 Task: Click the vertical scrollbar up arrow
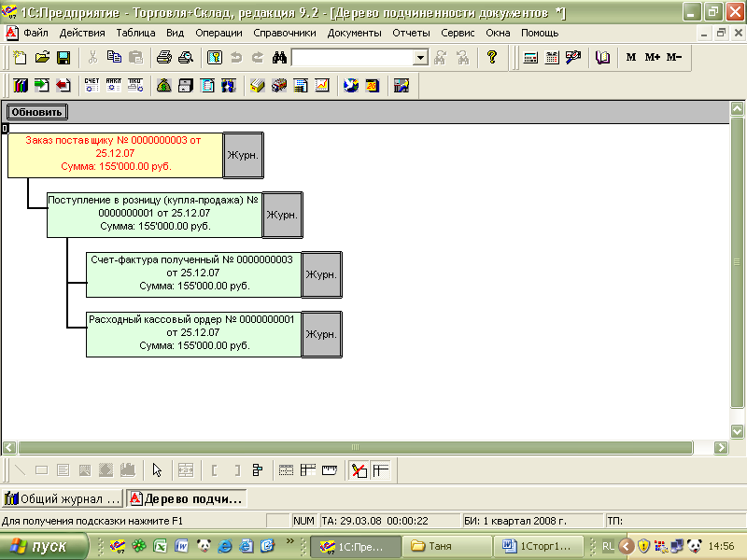click(x=737, y=108)
